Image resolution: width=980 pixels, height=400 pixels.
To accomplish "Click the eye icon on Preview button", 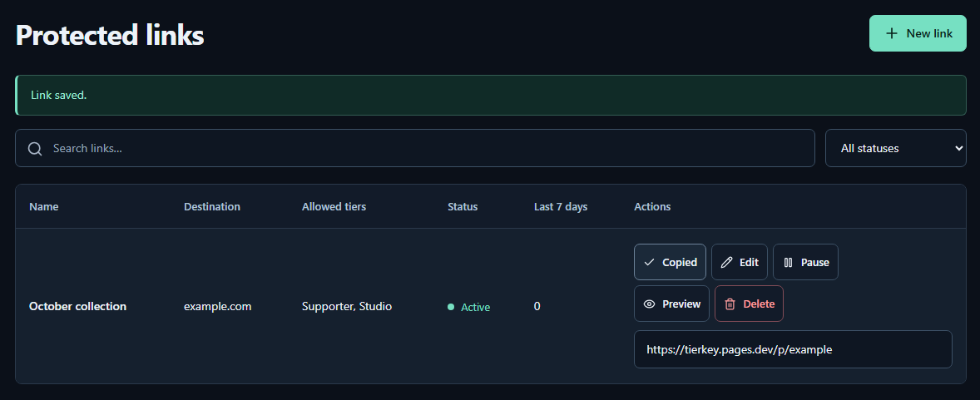I will pyautogui.click(x=650, y=304).
